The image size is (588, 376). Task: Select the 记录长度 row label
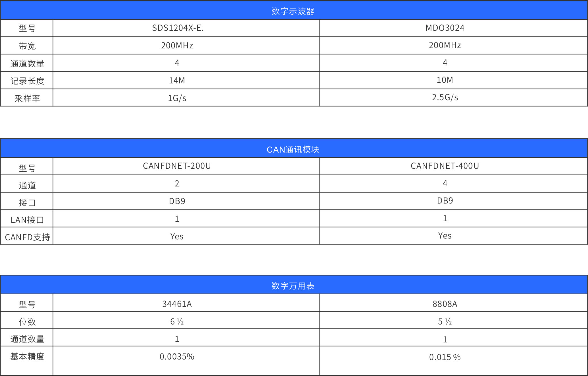point(27,81)
